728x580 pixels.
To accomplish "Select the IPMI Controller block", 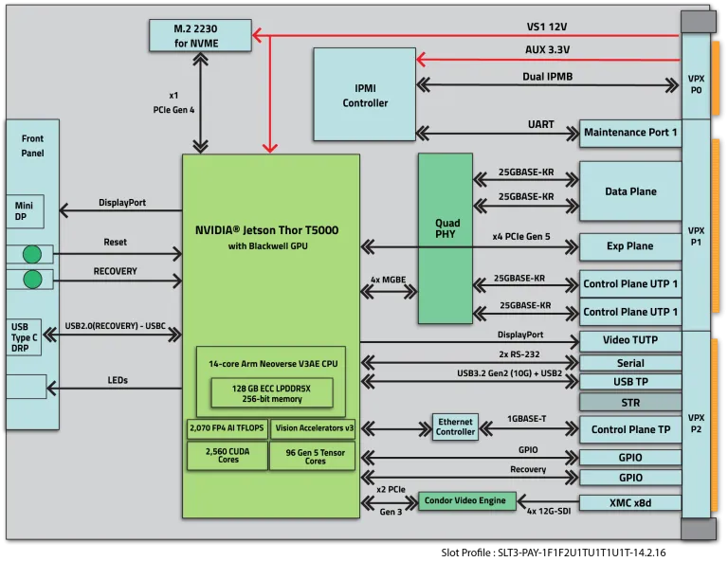I will 364,94.
